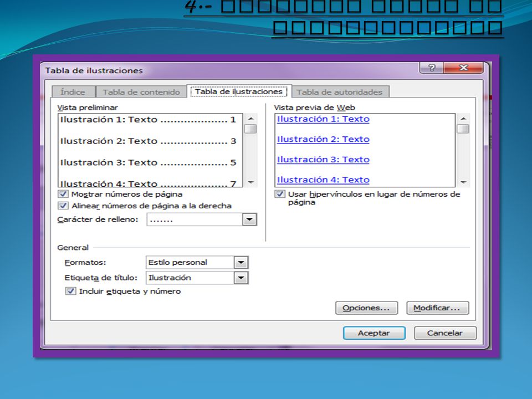Toggle Usar hipervínculos en lugar de números
This screenshot has width=532, height=399.
pos(279,194)
